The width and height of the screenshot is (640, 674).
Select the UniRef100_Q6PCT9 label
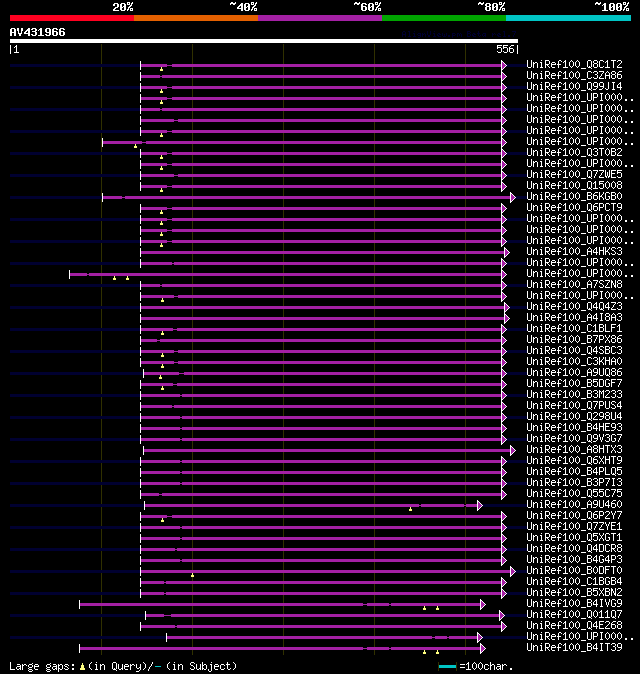[x=574, y=208]
